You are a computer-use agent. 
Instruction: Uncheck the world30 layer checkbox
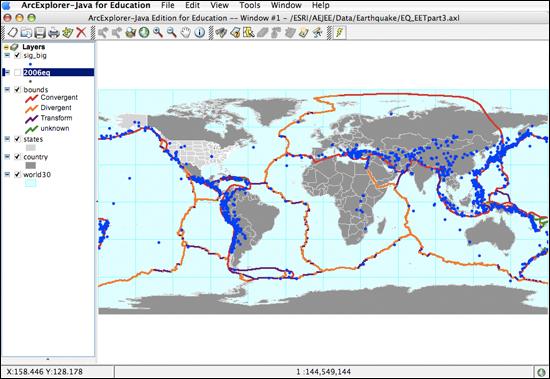click(17, 174)
